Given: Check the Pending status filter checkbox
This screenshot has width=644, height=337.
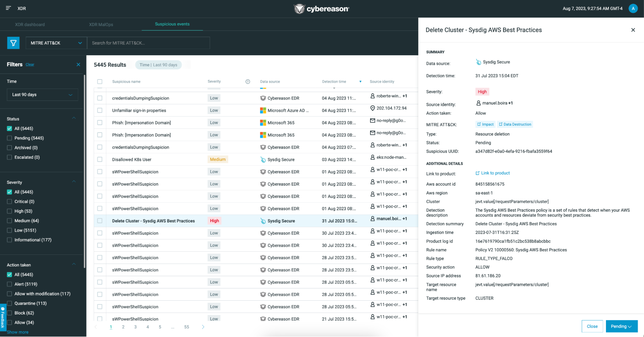Looking at the screenshot, I should [9, 138].
